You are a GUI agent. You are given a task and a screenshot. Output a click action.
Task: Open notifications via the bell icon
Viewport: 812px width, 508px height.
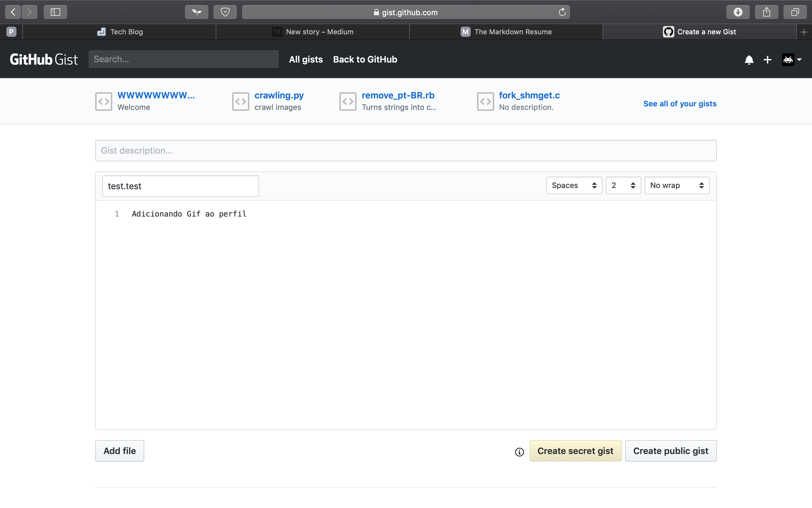[749, 60]
